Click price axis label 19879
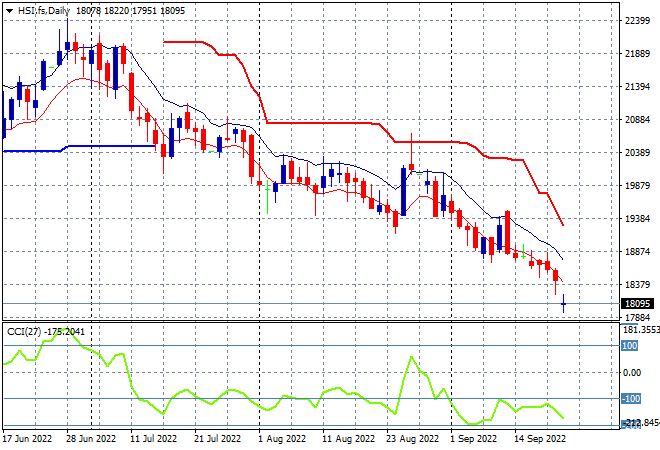The image size is (660, 450). (x=637, y=186)
